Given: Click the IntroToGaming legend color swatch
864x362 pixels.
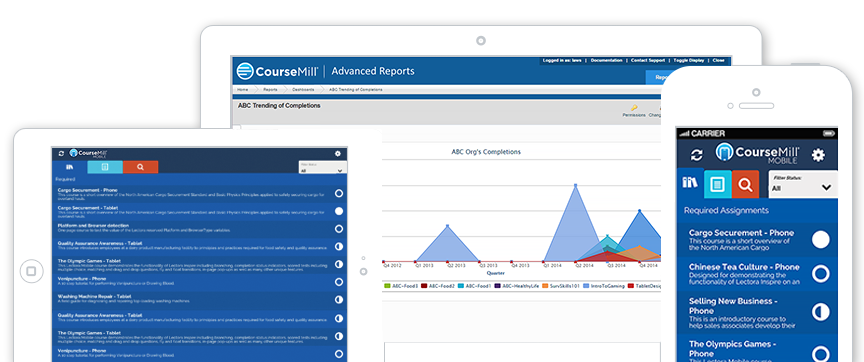Looking at the screenshot, I should (x=587, y=286).
